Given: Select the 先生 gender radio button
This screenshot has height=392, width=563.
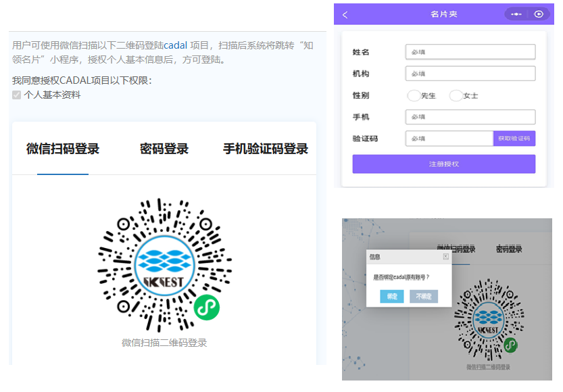Looking at the screenshot, I should point(414,95).
